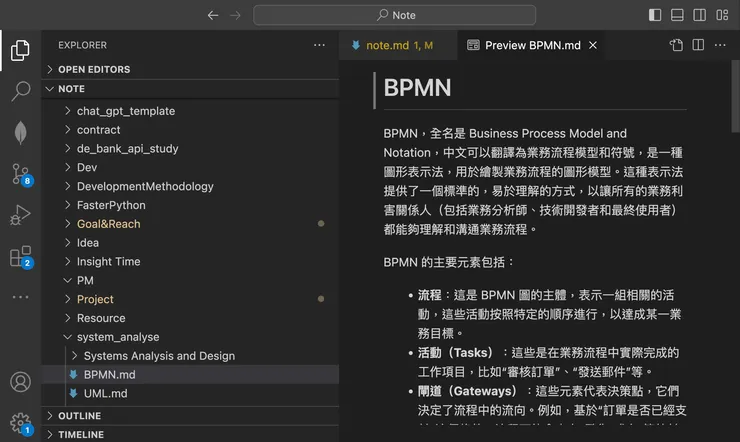The image size is (740, 442).
Task: Go forward with the right arrow
Action: [x=235, y=16]
